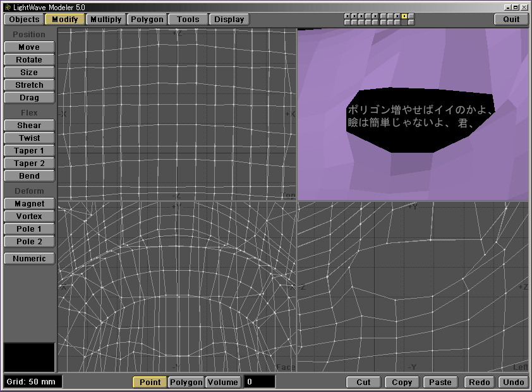532x392 pixels.
Task: Select the Move tool
Action: point(29,47)
